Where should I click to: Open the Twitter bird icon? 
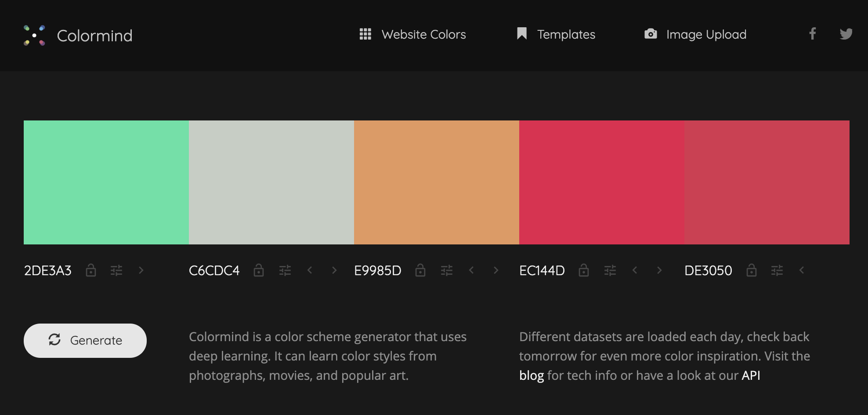point(846,34)
